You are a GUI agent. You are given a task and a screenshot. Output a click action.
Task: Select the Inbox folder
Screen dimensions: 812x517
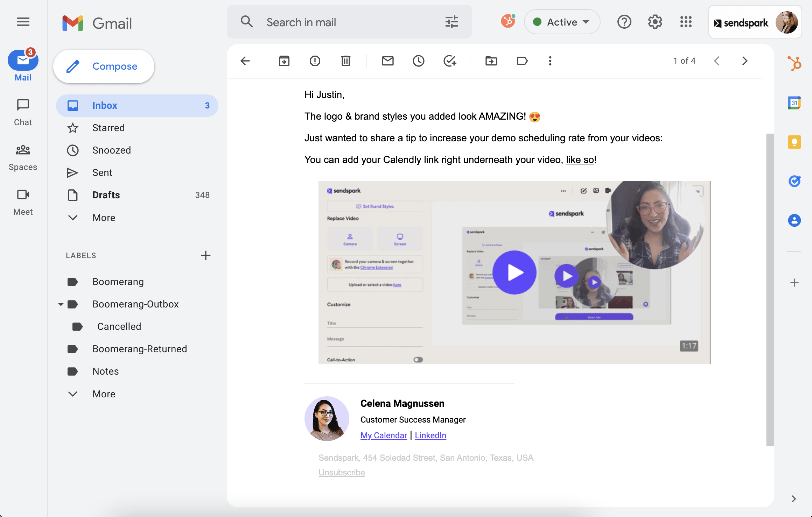tap(137, 106)
